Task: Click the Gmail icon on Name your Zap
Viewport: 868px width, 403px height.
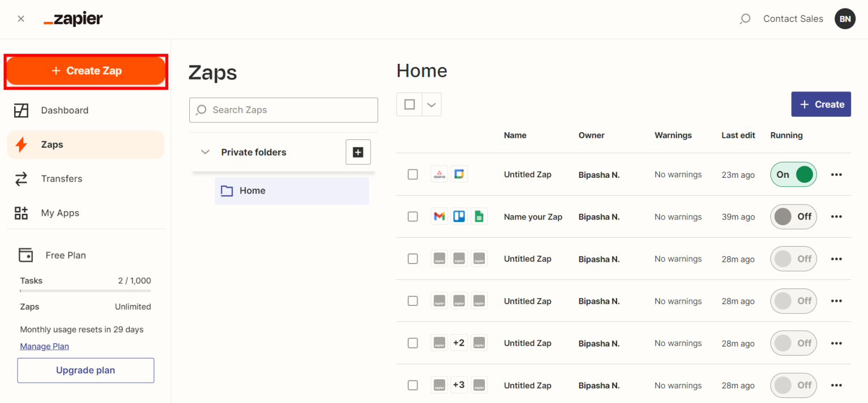Action: coord(439,216)
